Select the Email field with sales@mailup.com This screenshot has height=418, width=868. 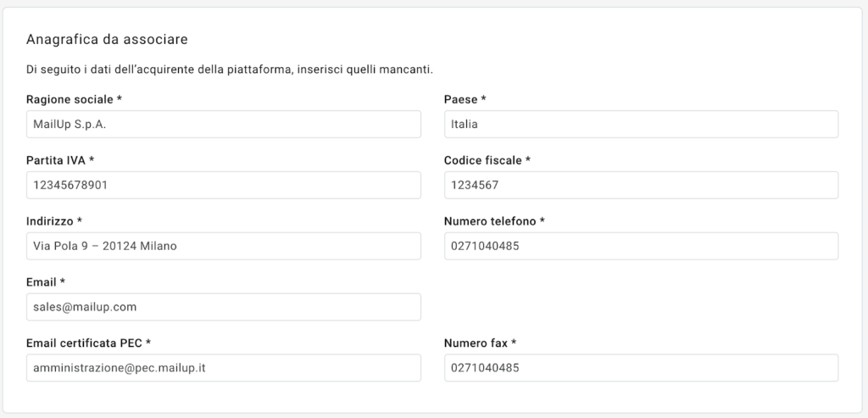click(224, 307)
